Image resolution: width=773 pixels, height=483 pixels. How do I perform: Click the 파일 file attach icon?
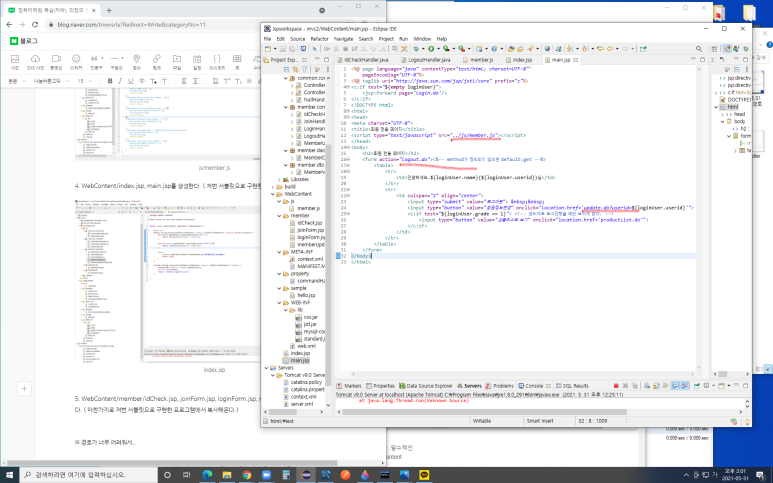pos(176,62)
